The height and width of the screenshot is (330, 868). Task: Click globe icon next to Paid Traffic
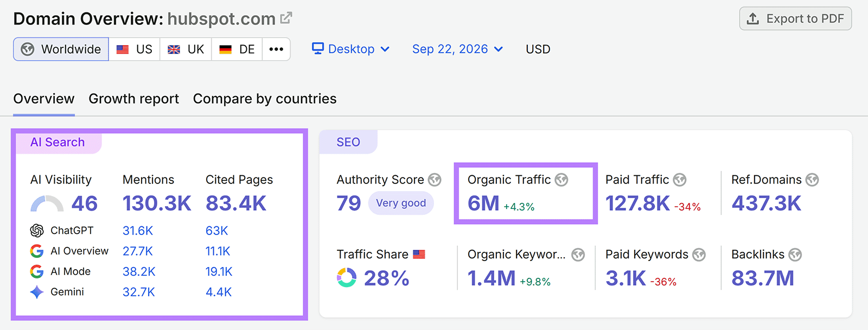coord(680,180)
